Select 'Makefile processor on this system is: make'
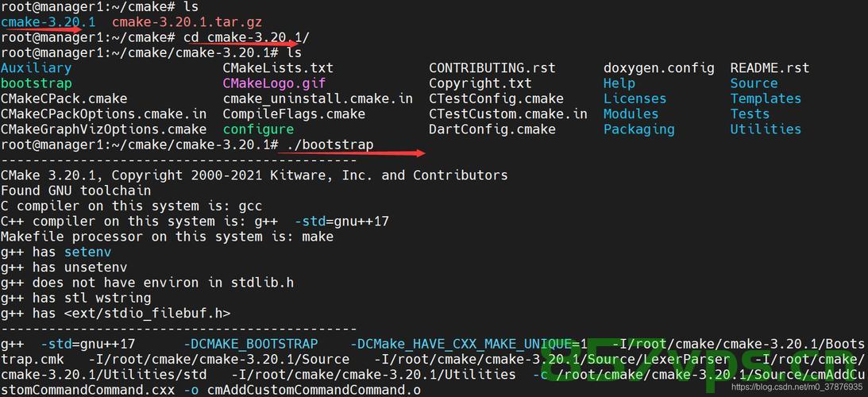The image size is (868, 397). pyautogui.click(x=168, y=237)
